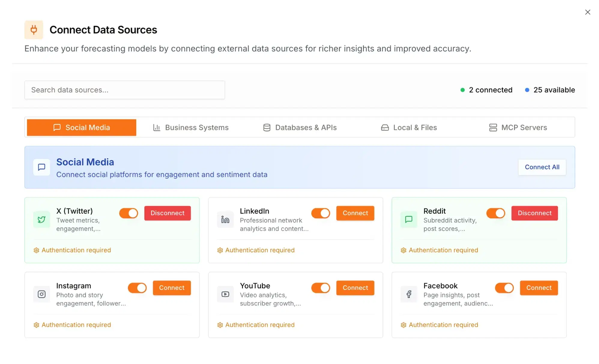Select the X (Twitter) bird icon
The width and height of the screenshot is (599, 364).
(41, 219)
